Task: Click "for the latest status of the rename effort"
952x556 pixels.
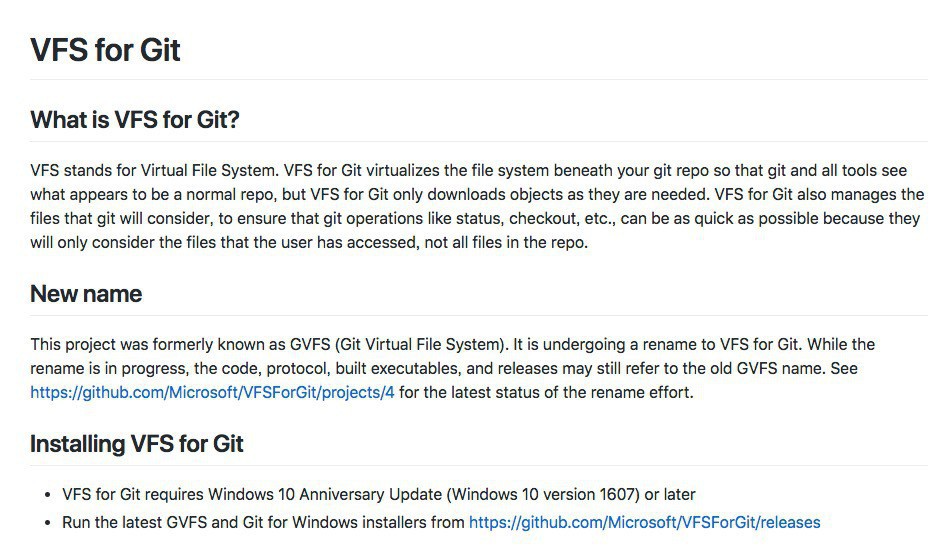Action: click(x=546, y=392)
